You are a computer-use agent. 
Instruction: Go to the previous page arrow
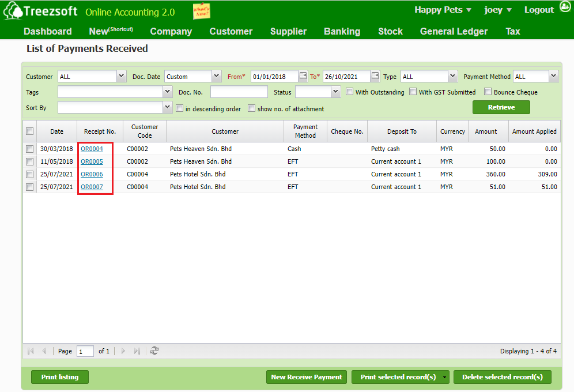(44, 350)
